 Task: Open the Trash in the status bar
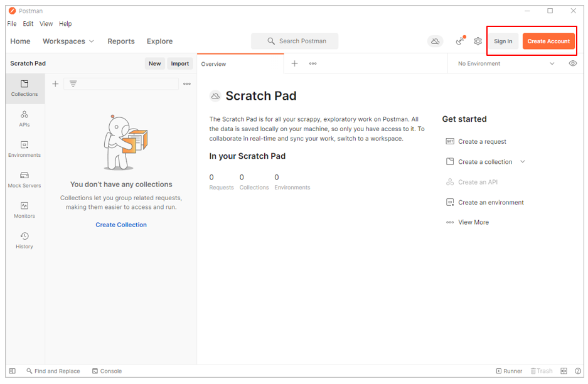point(542,371)
